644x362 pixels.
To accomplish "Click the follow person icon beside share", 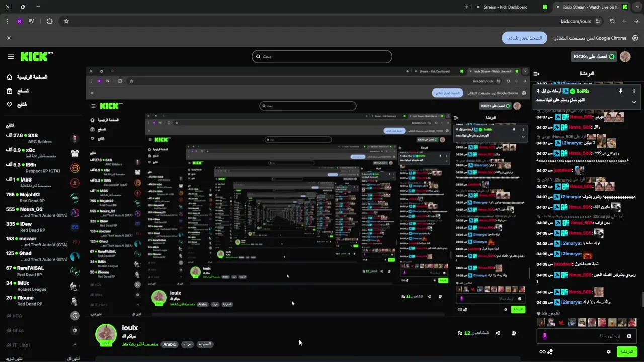I will point(514,333).
